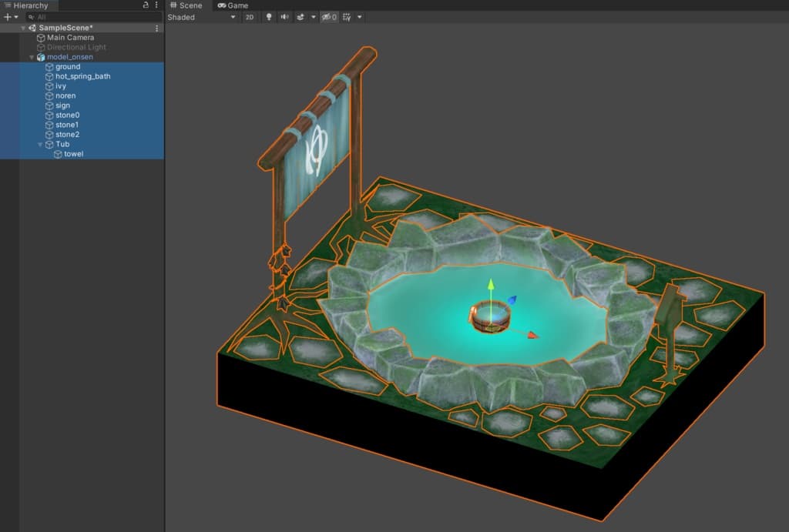
Task: Open the Hierarchy panel three-dot menu
Action: click(156, 5)
